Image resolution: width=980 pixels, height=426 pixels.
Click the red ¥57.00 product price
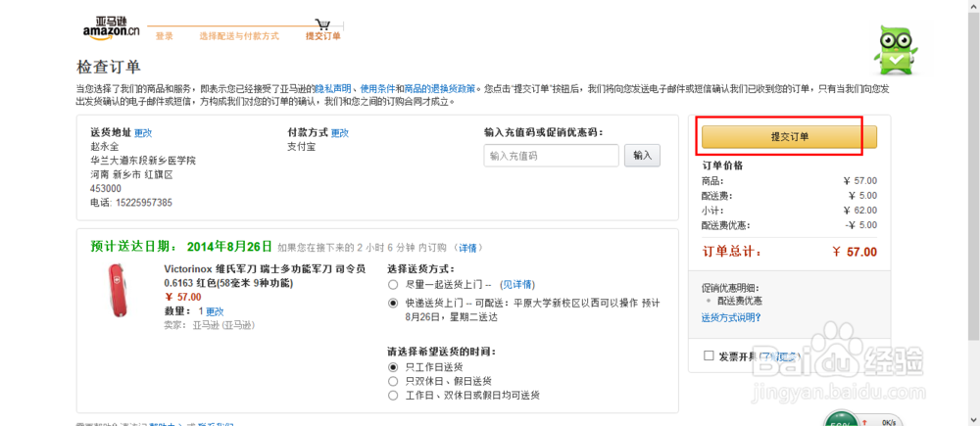(x=183, y=297)
